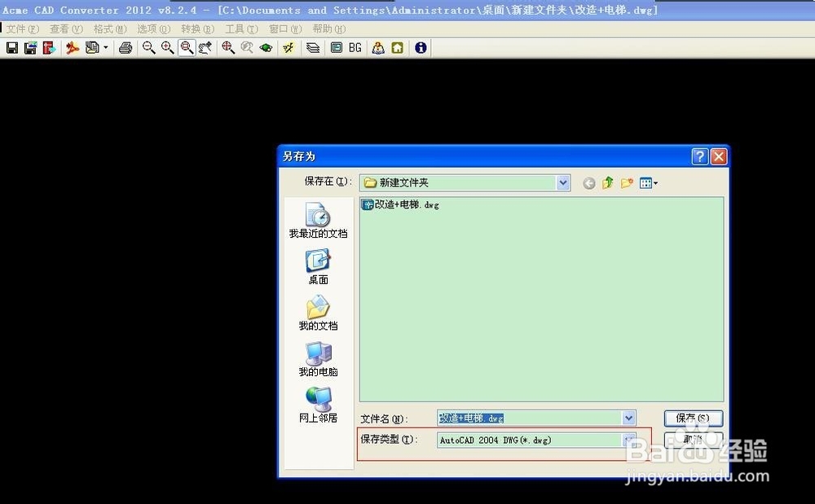Click the Home page toolbar icon
815x504 pixels.
398,48
